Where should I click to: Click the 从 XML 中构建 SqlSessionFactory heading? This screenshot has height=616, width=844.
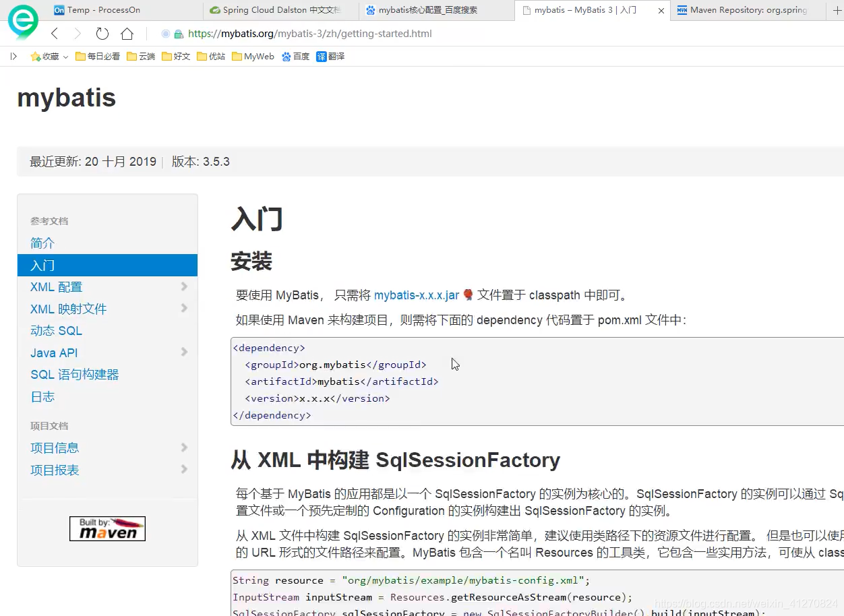[x=396, y=460]
